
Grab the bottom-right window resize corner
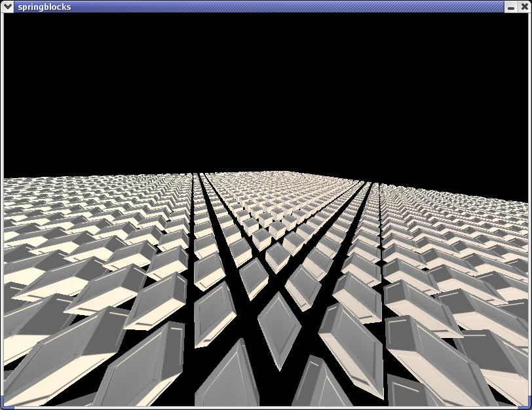coord(529,407)
